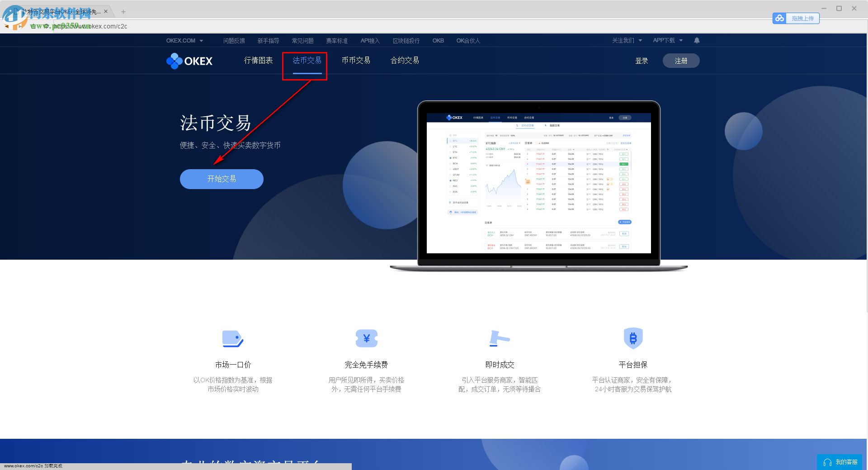Expand the OKEX.COM site dropdown
868x470 pixels.
click(x=185, y=41)
